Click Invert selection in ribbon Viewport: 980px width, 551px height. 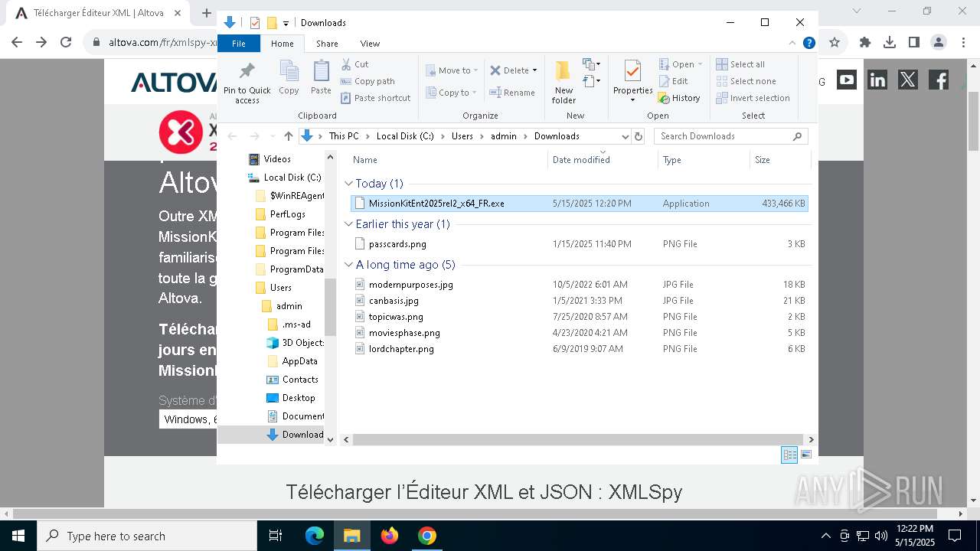(753, 98)
